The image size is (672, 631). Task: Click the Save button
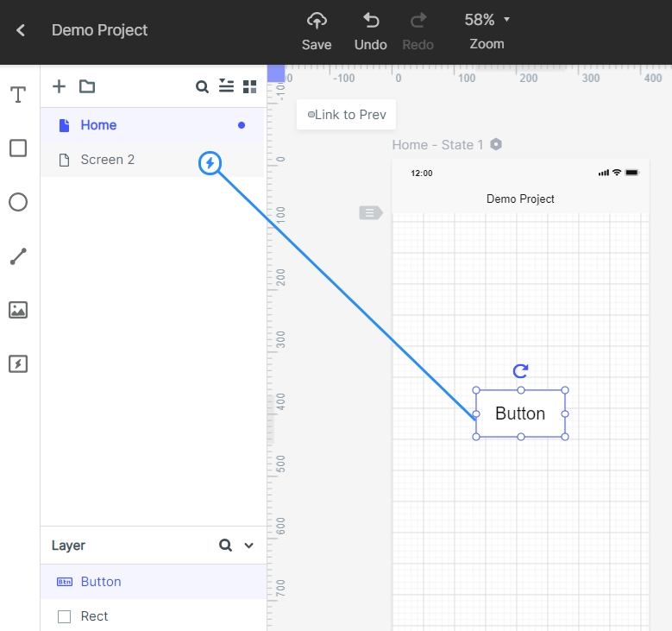click(x=317, y=30)
